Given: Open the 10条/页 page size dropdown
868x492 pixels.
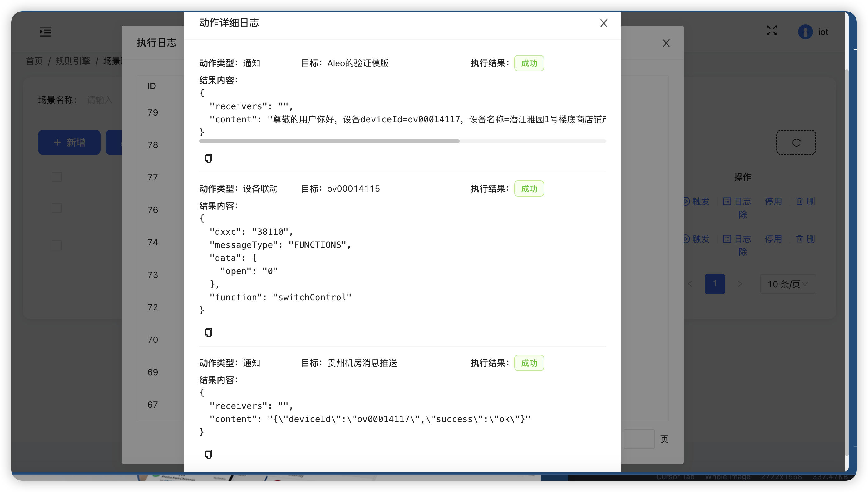Looking at the screenshot, I should pyautogui.click(x=787, y=284).
